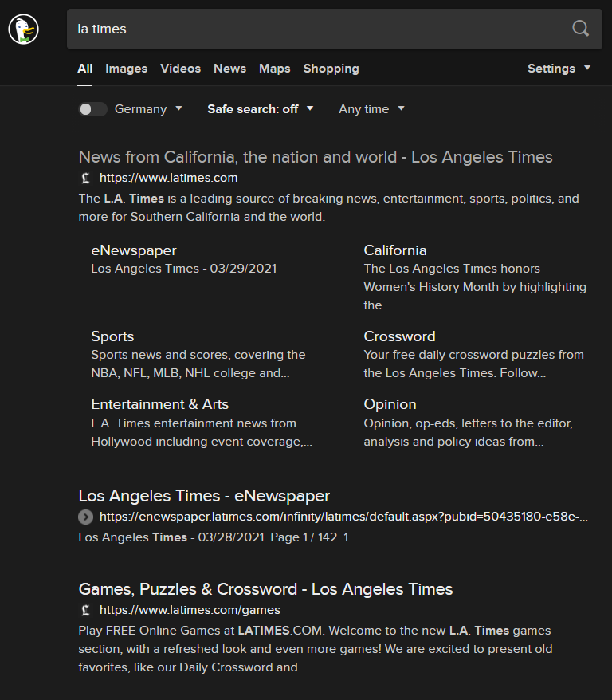
Task: Click the favicon beside https://www.latimes.com/games
Action: point(85,610)
